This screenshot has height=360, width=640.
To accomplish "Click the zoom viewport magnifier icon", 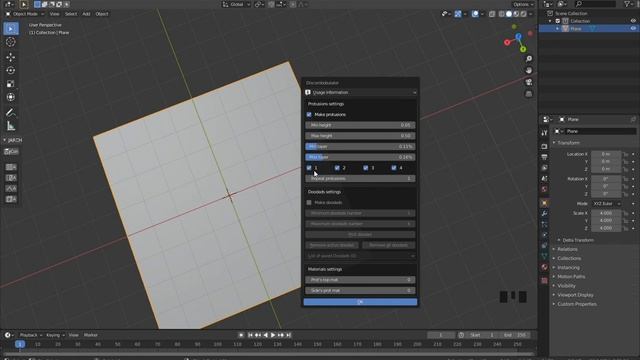I will pos(529,59).
